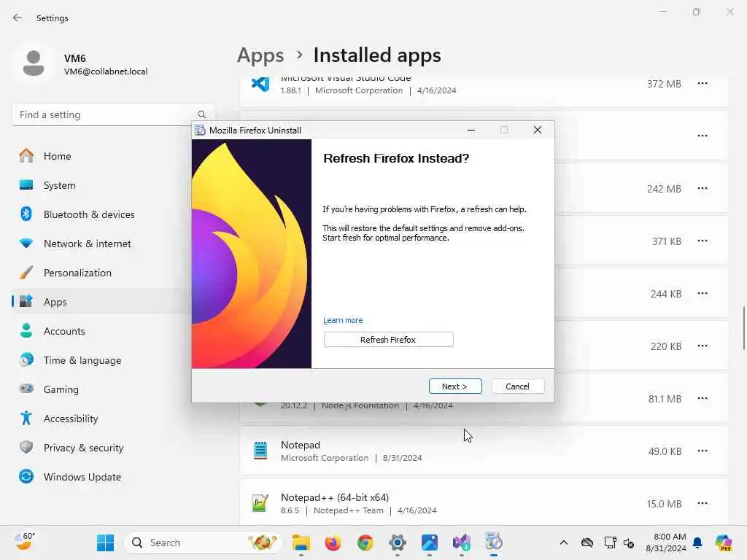Open Firefox from the taskbar
Viewport: 747px width, 560px height.
pyautogui.click(x=333, y=542)
